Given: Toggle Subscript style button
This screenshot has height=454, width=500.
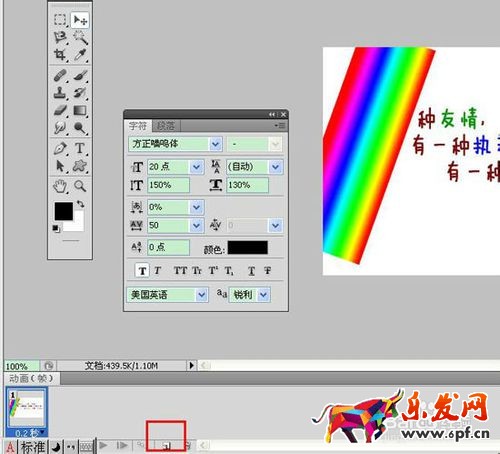Looking at the screenshot, I should click(229, 271).
